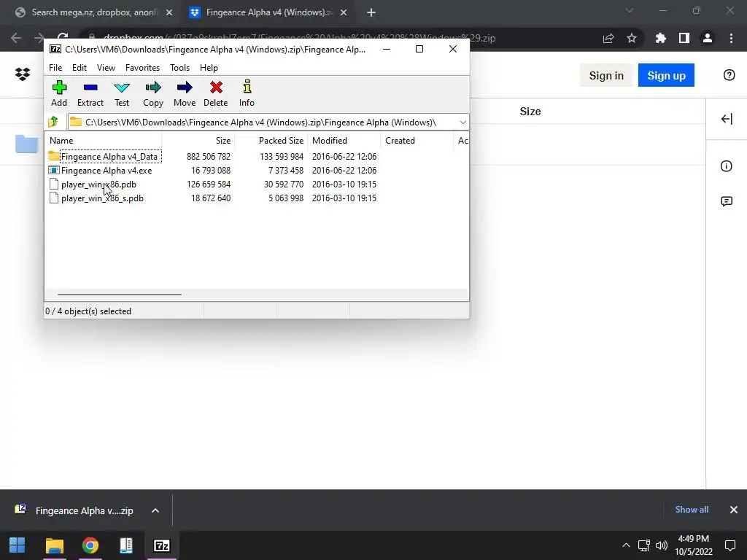Click the Size column header in Dropbox
747x560 pixels.
tap(530, 112)
